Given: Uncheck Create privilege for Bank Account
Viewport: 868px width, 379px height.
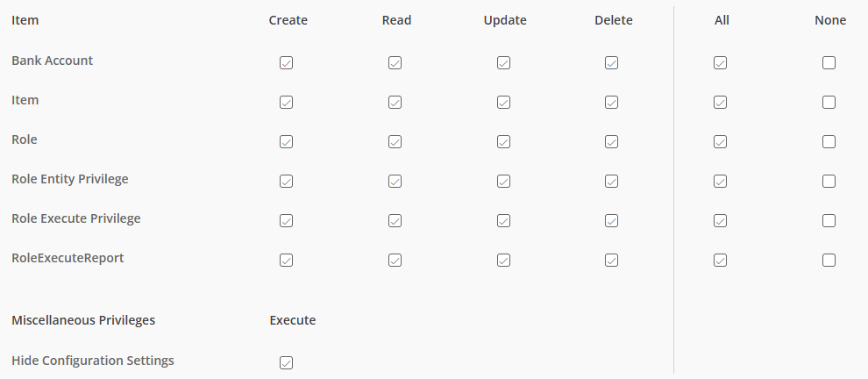Looking at the screenshot, I should (286, 62).
